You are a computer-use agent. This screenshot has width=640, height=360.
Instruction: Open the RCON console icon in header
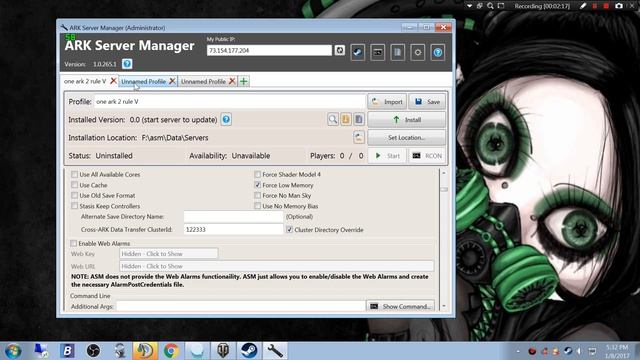coord(378,52)
